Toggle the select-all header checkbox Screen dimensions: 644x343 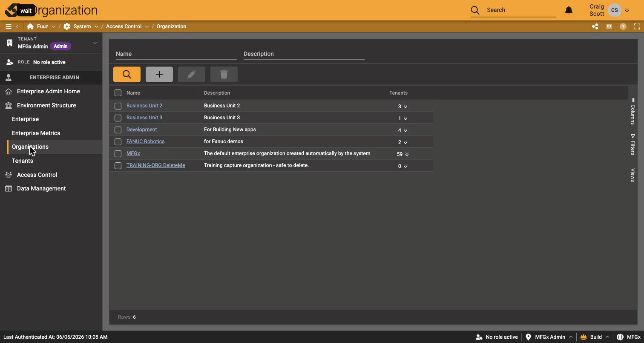[x=118, y=93]
